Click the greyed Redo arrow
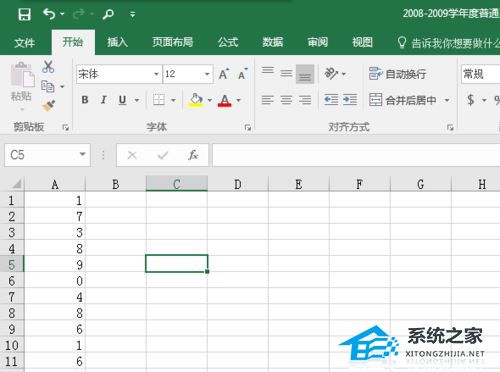Image resolution: width=500 pixels, height=372 pixels. (x=79, y=14)
